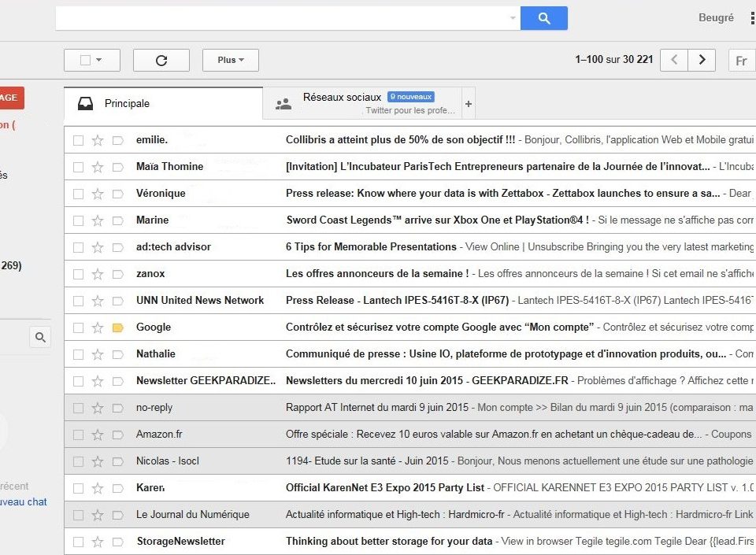Select the checkbox for Maïa Thomine email
Viewport: 756px width, 555px height.
click(x=78, y=167)
